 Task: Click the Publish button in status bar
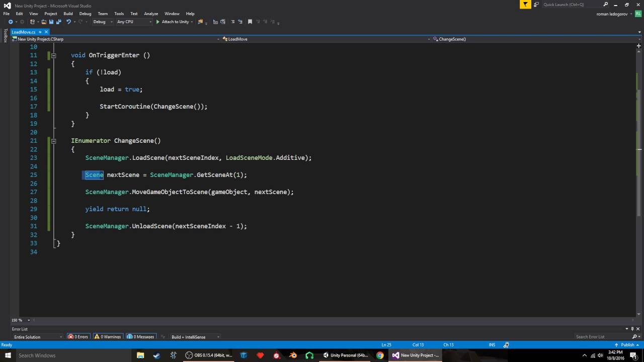(x=627, y=345)
